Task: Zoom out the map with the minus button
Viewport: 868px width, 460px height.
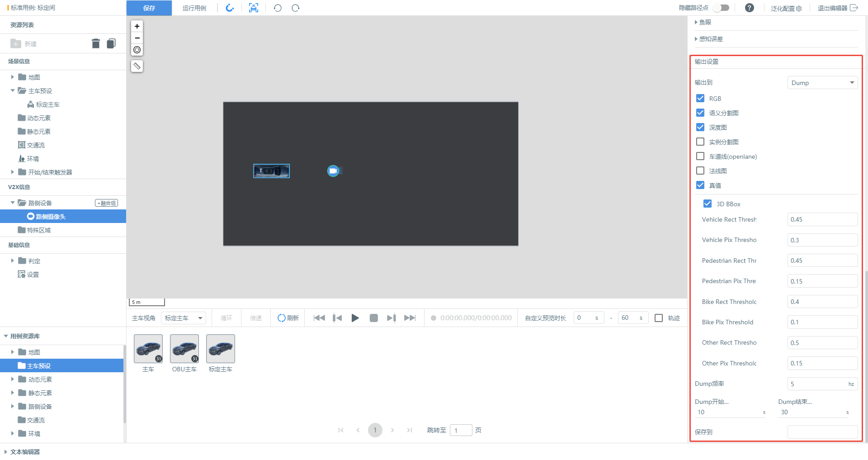Action: pyautogui.click(x=137, y=38)
